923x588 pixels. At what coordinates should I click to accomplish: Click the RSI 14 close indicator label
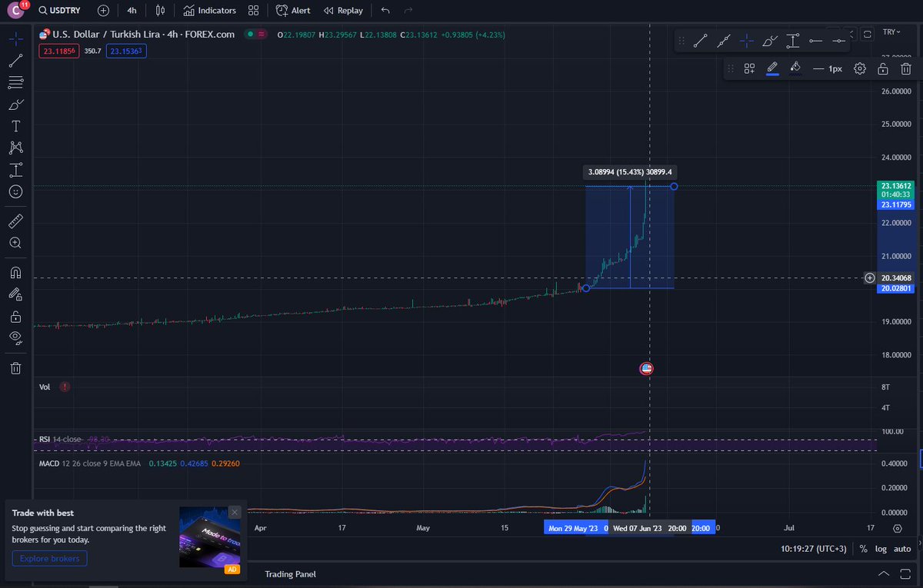(x=61, y=440)
